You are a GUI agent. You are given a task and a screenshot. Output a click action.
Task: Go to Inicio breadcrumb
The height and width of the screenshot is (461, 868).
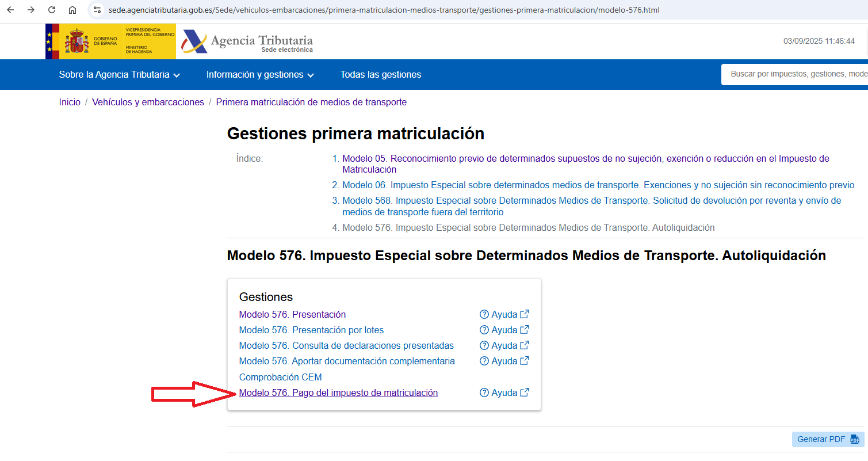(70, 102)
